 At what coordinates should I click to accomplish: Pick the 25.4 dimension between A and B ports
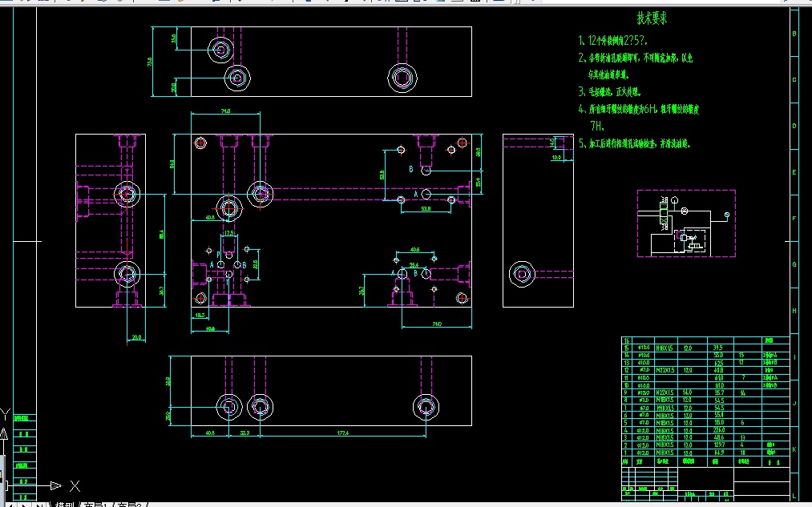click(414, 265)
